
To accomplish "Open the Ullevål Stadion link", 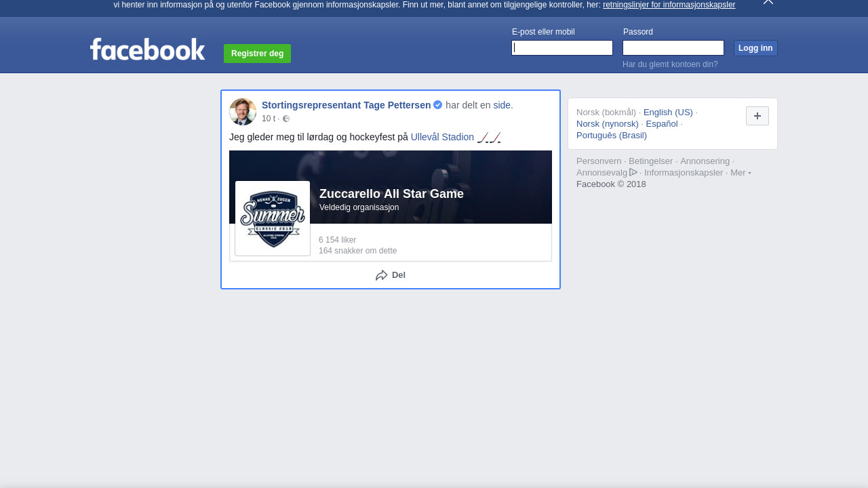I will click(442, 137).
